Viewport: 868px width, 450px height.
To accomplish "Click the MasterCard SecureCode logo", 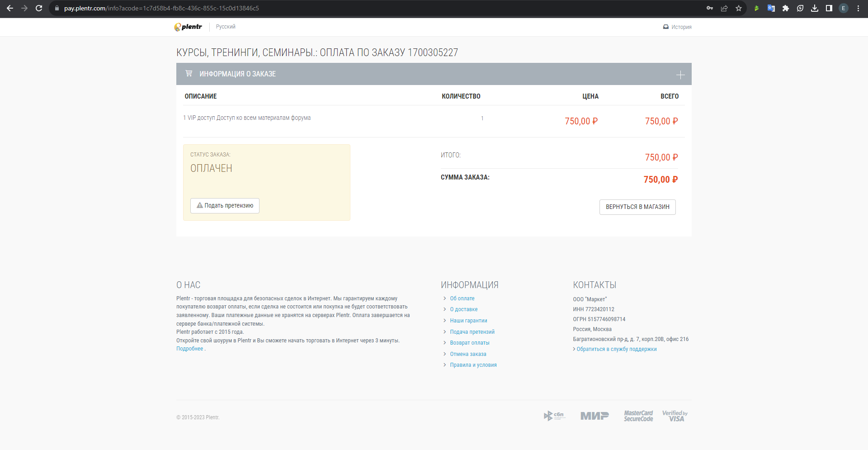I will (638, 416).
